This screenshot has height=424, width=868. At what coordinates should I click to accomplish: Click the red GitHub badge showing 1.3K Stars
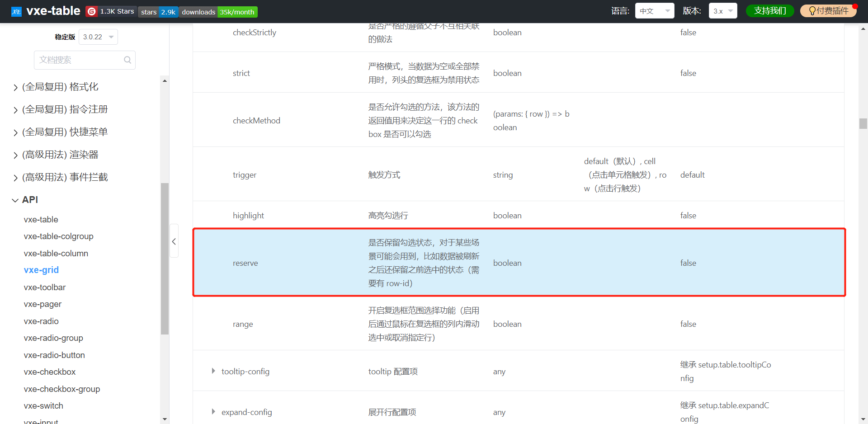click(110, 11)
